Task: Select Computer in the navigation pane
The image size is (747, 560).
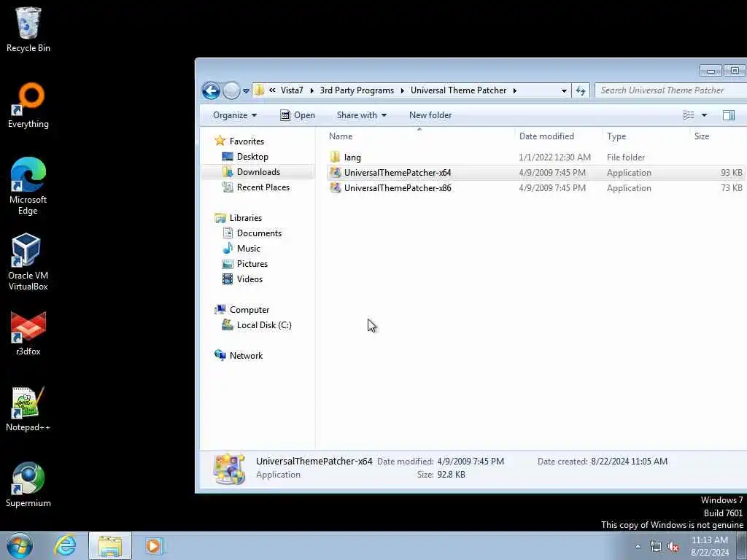Action: [x=249, y=309]
